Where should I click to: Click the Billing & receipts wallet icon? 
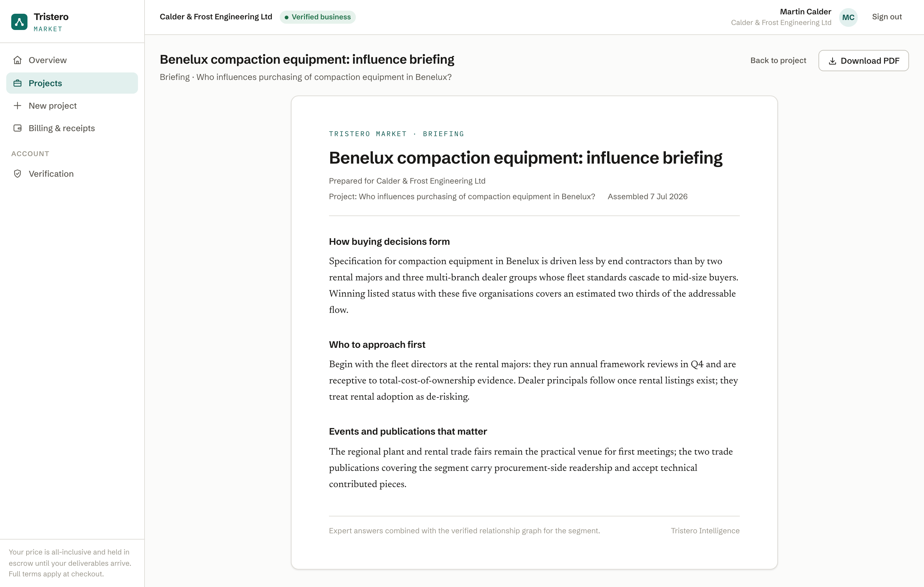tap(17, 128)
